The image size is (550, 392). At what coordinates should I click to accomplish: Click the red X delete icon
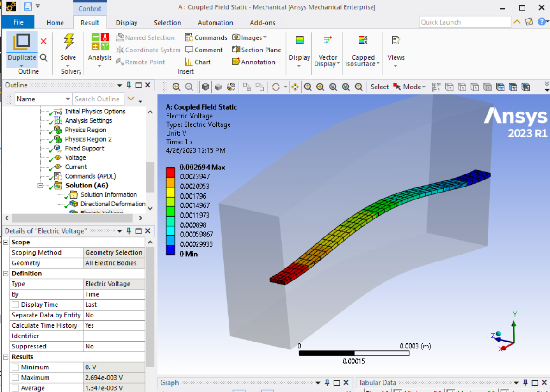43,41
